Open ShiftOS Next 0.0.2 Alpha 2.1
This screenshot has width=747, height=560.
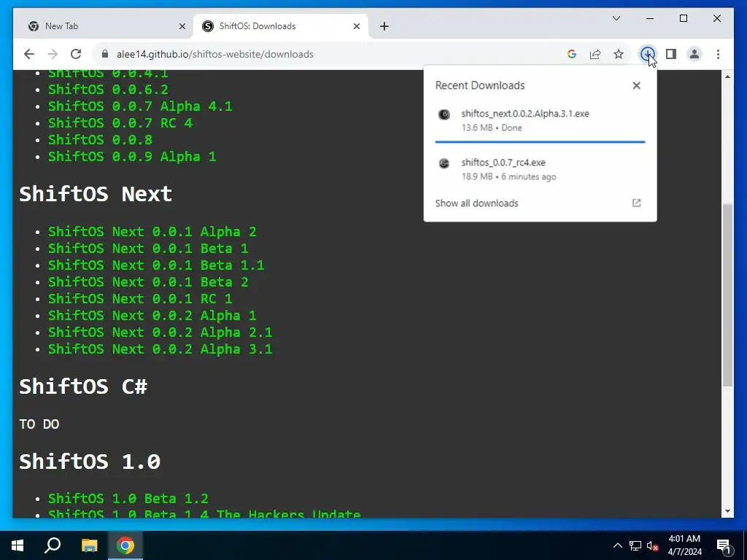(160, 332)
